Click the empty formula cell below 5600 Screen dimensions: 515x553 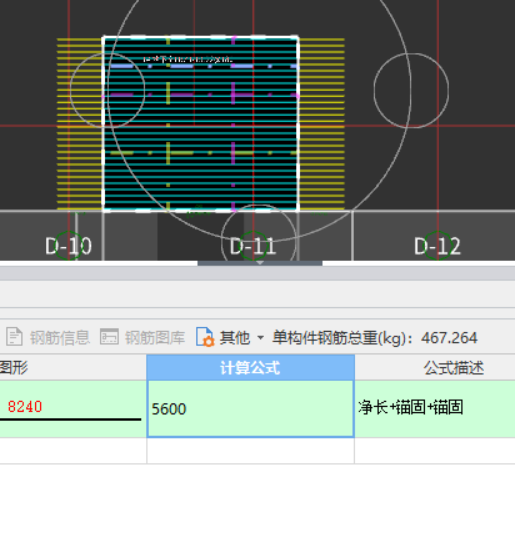pos(250,451)
